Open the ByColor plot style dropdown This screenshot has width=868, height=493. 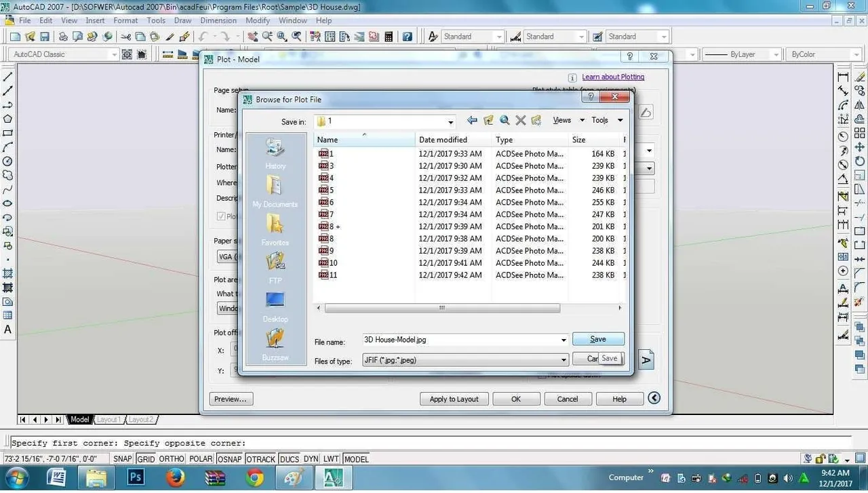point(856,54)
